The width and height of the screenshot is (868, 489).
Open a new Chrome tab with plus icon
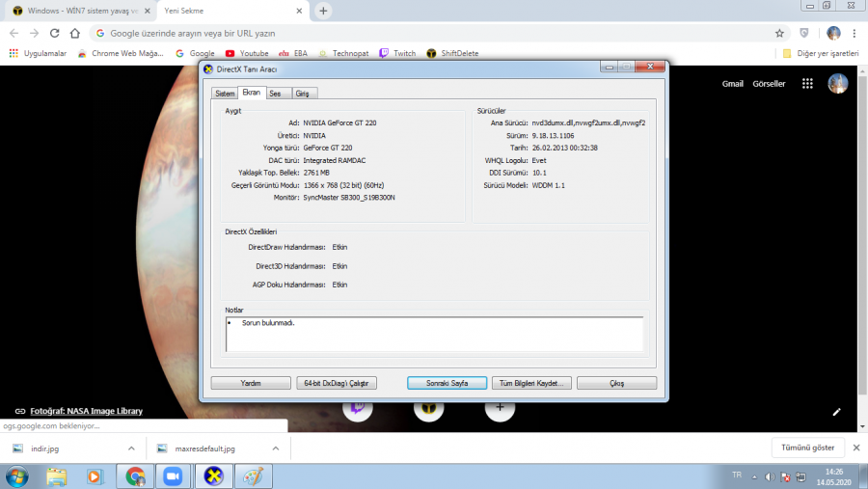[x=323, y=11]
